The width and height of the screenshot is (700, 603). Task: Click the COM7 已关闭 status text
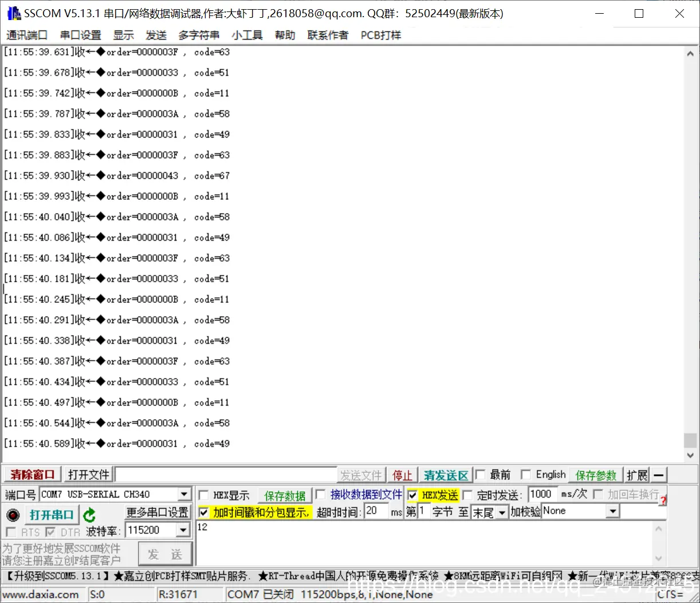pyautogui.click(x=261, y=594)
